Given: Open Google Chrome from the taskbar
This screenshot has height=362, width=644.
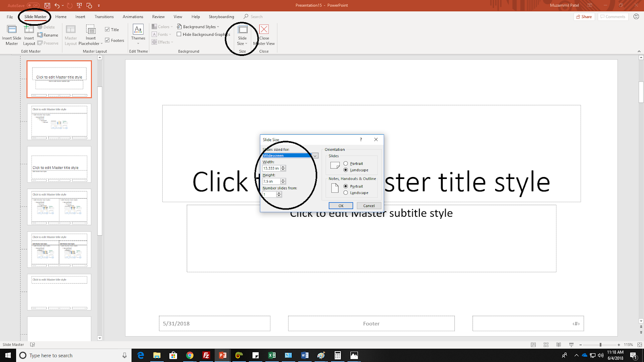Looking at the screenshot, I should 190,355.
